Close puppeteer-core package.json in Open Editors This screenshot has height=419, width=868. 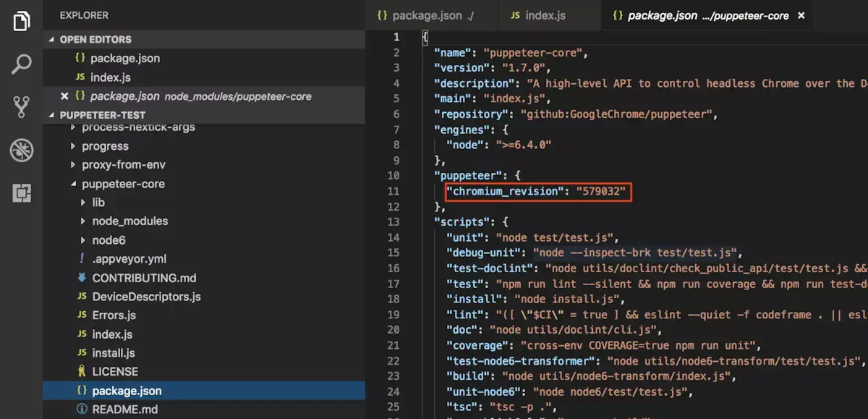(64, 96)
